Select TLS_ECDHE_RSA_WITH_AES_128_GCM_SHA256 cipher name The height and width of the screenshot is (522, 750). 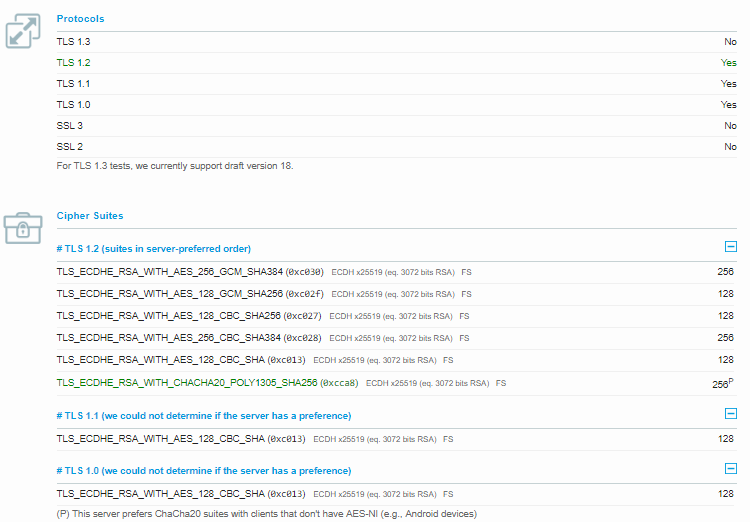click(x=170, y=294)
